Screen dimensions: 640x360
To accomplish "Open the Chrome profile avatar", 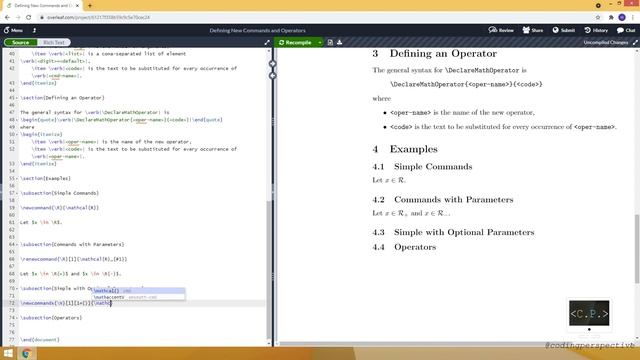I will tap(622, 18).
